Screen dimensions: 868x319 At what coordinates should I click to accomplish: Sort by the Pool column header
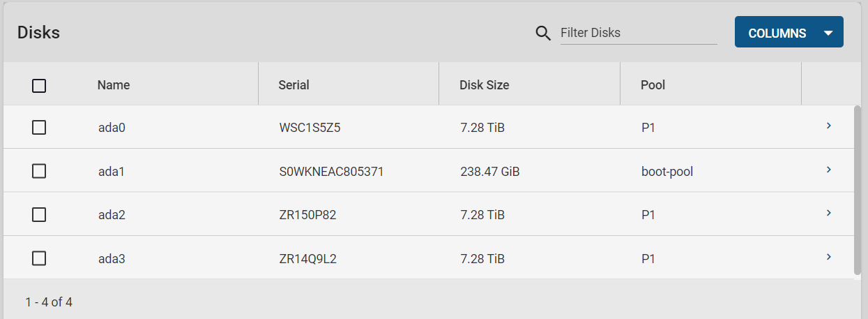click(x=653, y=85)
